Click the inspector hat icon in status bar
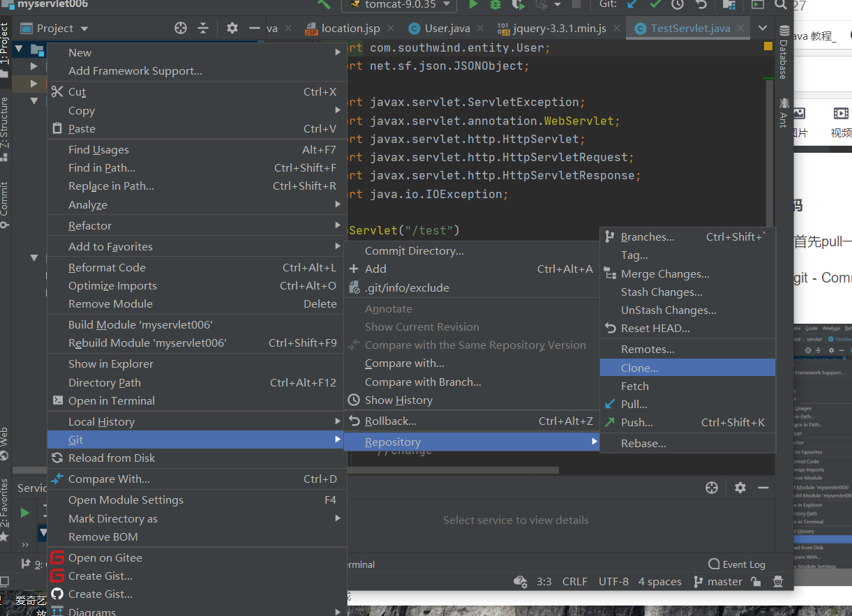The width and height of the screenshot is (852, 616). click(x=778, y=581)
